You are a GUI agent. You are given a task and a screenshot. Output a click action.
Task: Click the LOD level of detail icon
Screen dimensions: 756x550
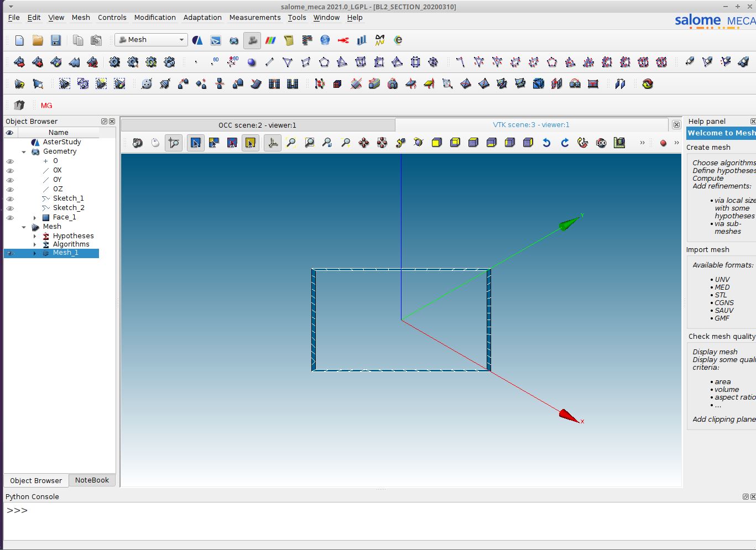(x=601, y=143)
